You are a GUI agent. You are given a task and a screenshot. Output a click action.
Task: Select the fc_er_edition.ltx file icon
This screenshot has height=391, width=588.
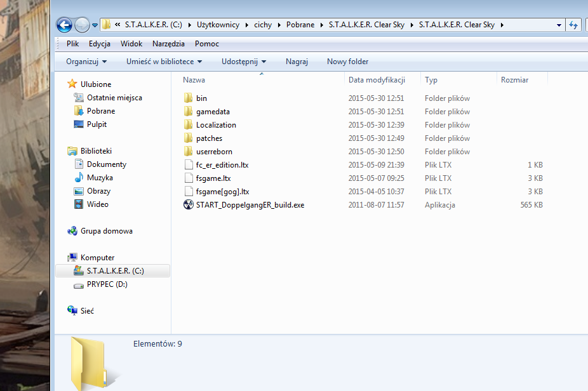coord(189,164)
